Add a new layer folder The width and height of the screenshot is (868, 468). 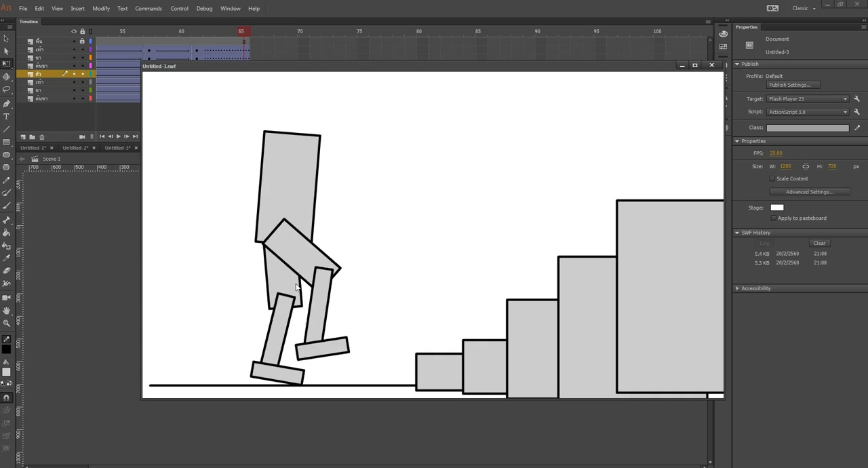coord(32,137)
